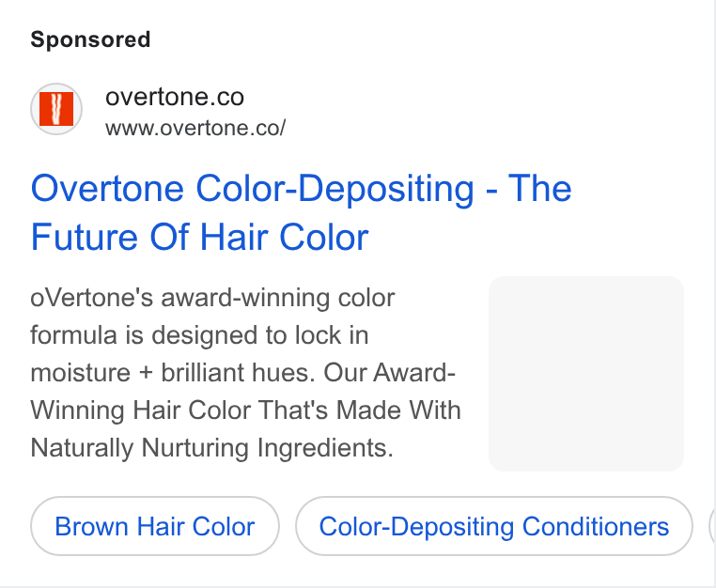Open the overtone.co site name
The width and height of the screenshot is (716, 588).
pos(175,97)
